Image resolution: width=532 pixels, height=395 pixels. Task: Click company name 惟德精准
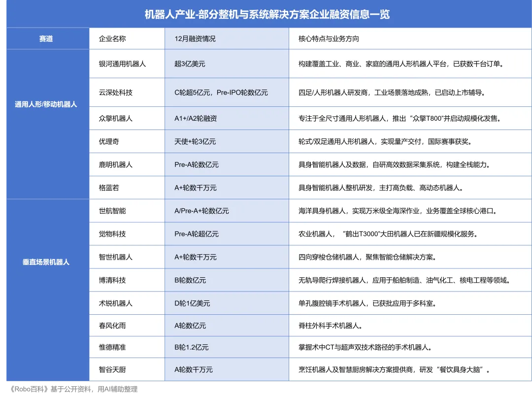pos(112,347)
